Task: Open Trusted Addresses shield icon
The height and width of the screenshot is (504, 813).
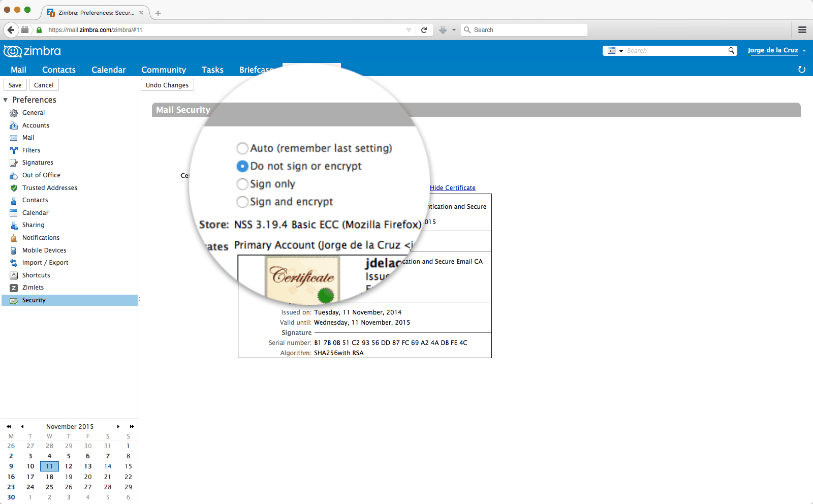Action: point(14,188)
